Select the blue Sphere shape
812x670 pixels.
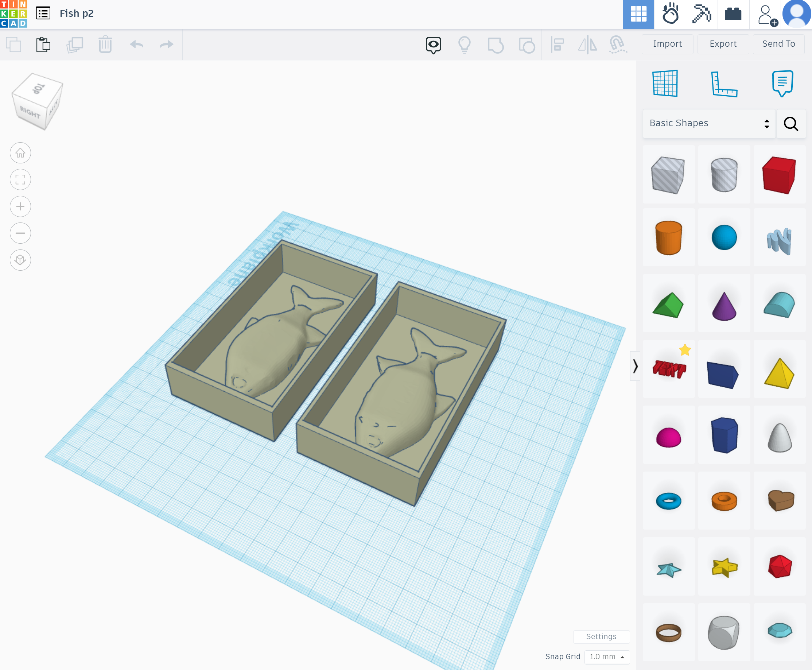click(x=724, y=238)
